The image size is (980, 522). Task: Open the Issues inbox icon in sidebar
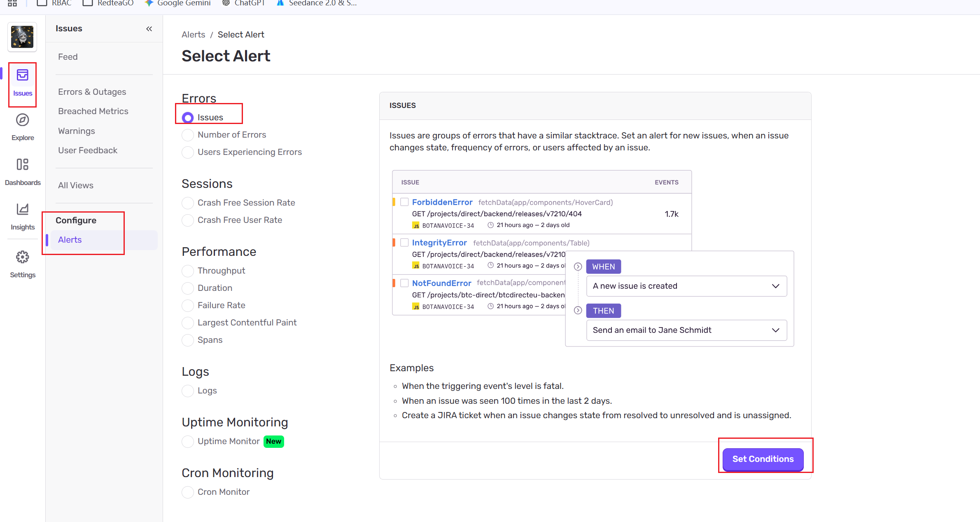click(22, 75)
